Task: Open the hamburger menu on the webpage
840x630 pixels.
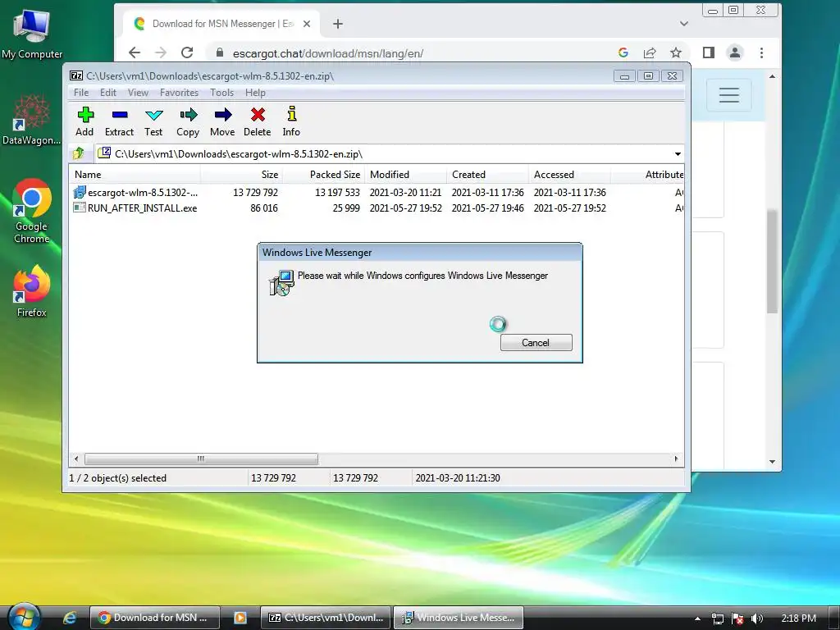Action: point(729,95)
